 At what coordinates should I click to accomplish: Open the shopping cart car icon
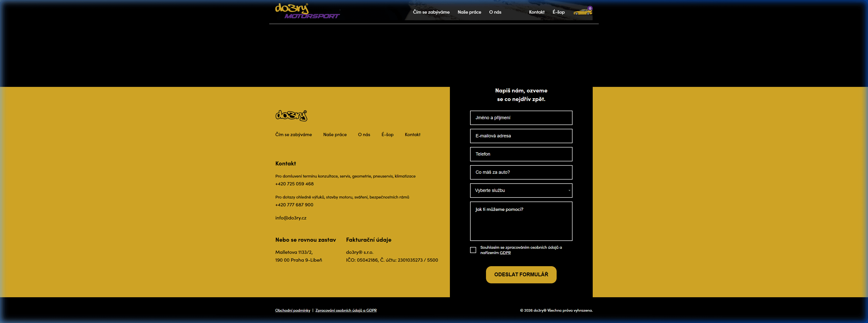pos(583,12)
